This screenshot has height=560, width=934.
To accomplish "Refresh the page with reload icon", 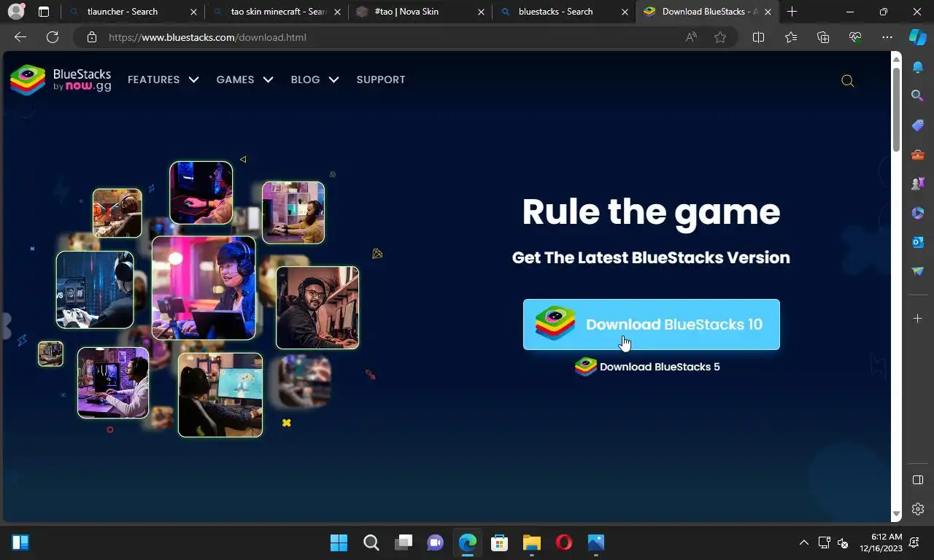I will tap(53, 37).
